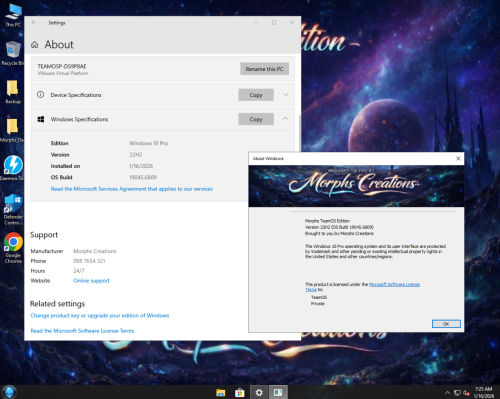
Task: Select Version value 22H2
Action: point(136,155)
